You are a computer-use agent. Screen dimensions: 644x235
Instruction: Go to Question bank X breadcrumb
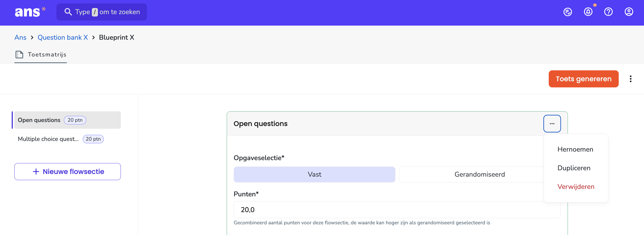pyautogui.click(x=63, y=38)
